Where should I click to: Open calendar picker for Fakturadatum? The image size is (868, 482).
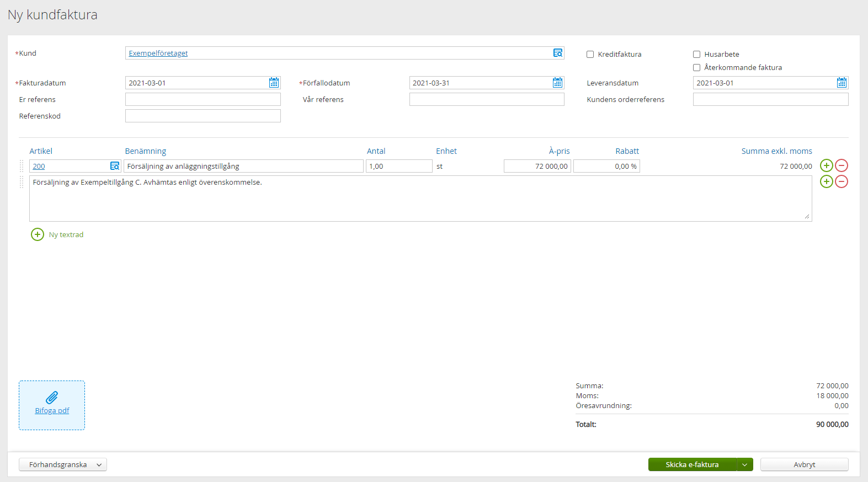click(x=274, y=83)
